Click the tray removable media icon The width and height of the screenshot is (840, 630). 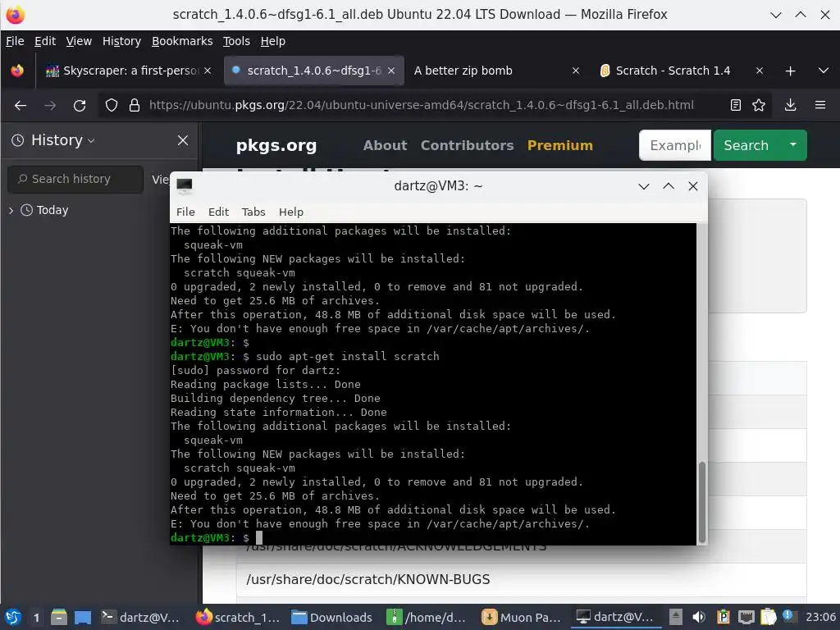(x=676, y=617)
